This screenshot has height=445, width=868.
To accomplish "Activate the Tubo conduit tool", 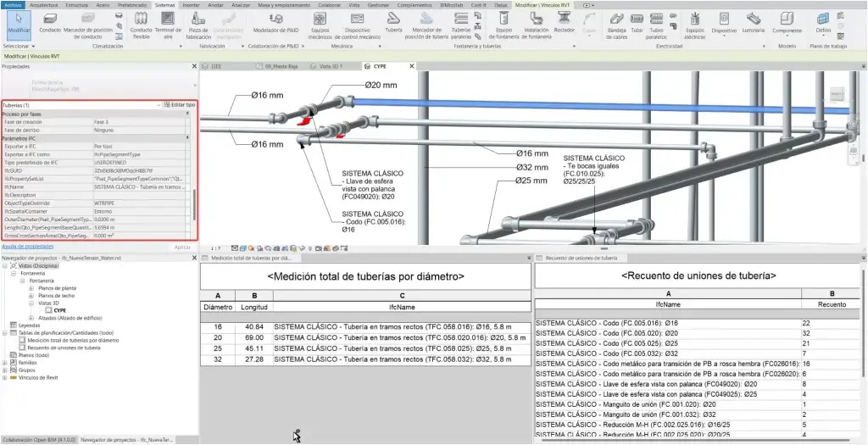I will pyautogui.click(x=637, y=23).
